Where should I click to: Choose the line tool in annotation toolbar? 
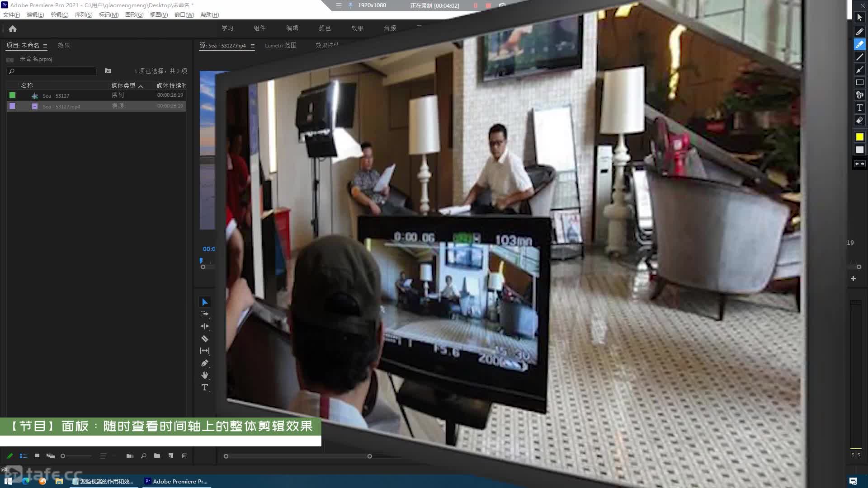[859, 57]
